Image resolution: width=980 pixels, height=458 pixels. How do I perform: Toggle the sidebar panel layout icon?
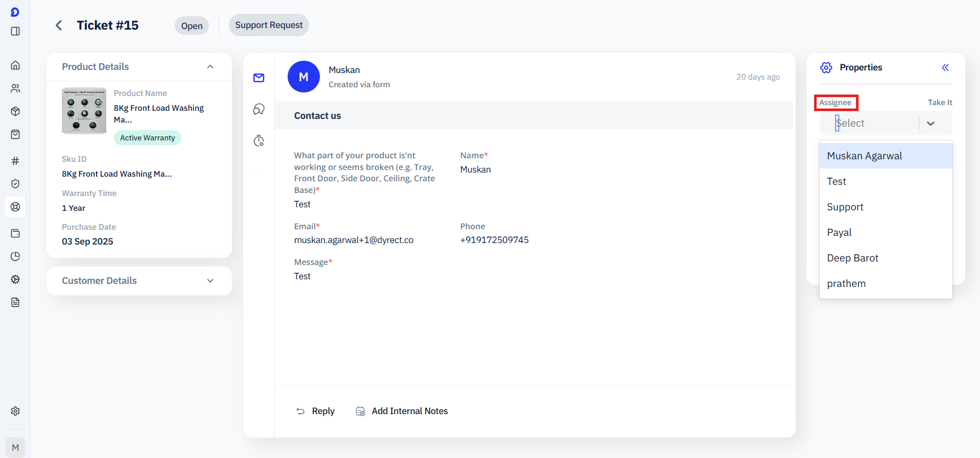pos(15,31)
